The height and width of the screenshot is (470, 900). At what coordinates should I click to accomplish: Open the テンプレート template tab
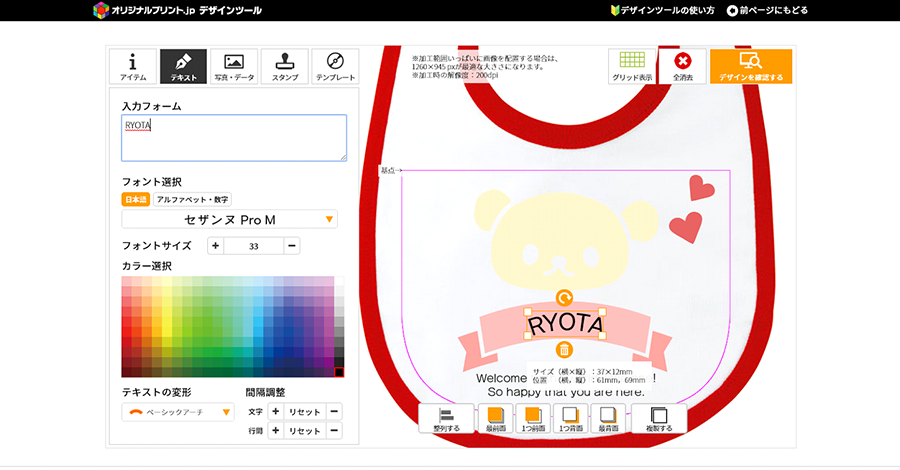coord(335,67)
